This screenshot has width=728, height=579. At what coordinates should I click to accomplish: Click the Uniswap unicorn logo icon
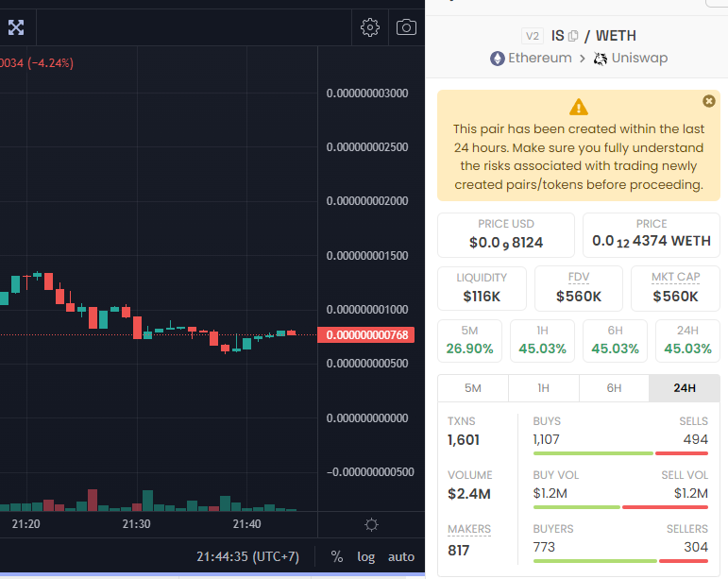coord(601,59)
